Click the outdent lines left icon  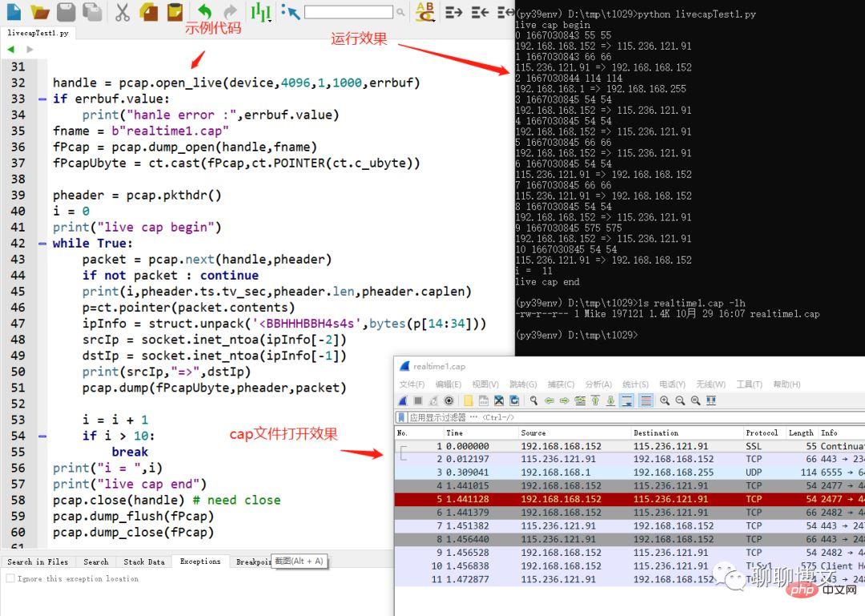point(480,11)
